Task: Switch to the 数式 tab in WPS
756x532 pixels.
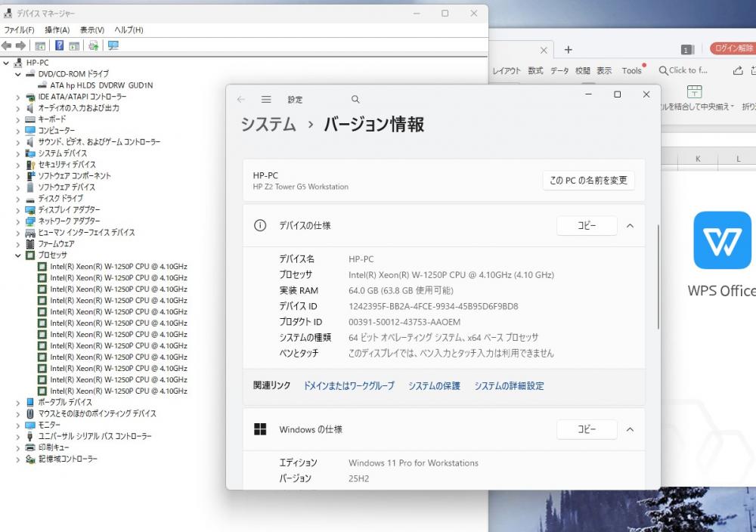Action: point(536,70)
